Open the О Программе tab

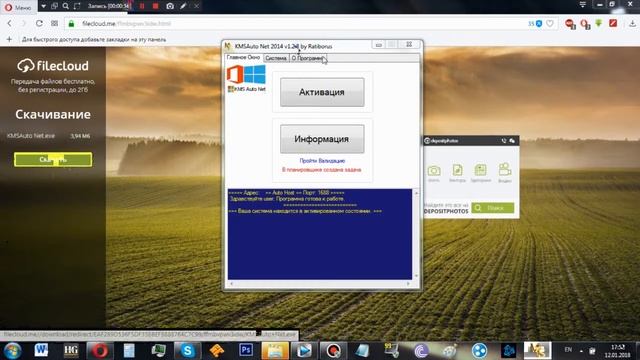click(308, 58)
